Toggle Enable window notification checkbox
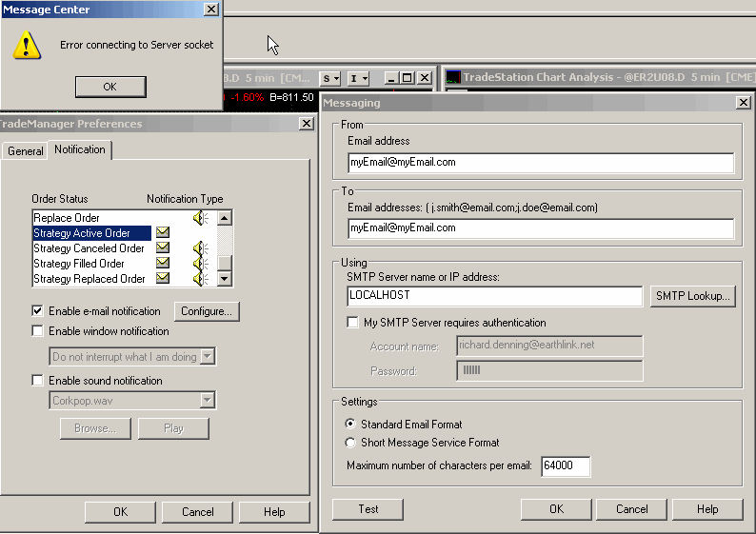This screenshot has height=534, width=756. (37, 331)
